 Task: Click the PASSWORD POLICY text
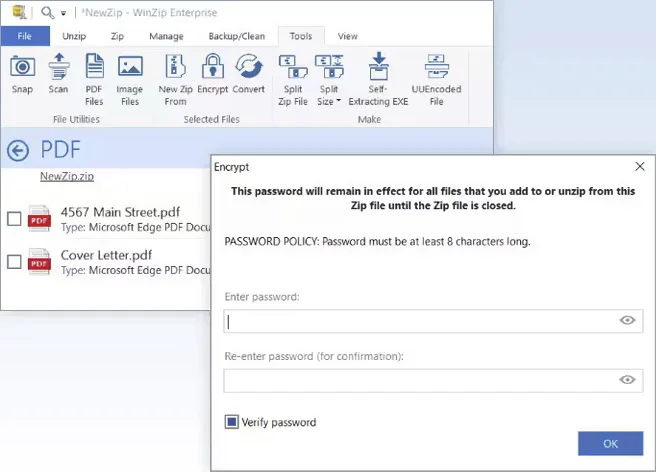[x=377, y=242]
